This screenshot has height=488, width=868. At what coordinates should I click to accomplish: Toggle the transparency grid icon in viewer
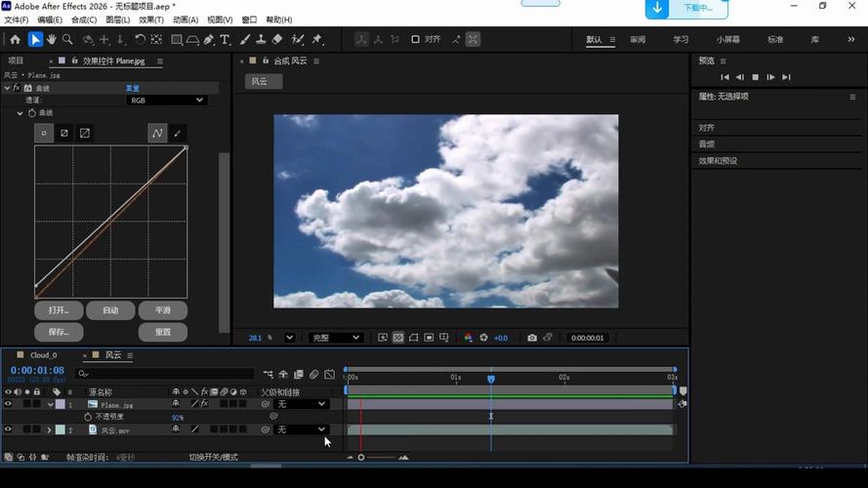point(398,338)
